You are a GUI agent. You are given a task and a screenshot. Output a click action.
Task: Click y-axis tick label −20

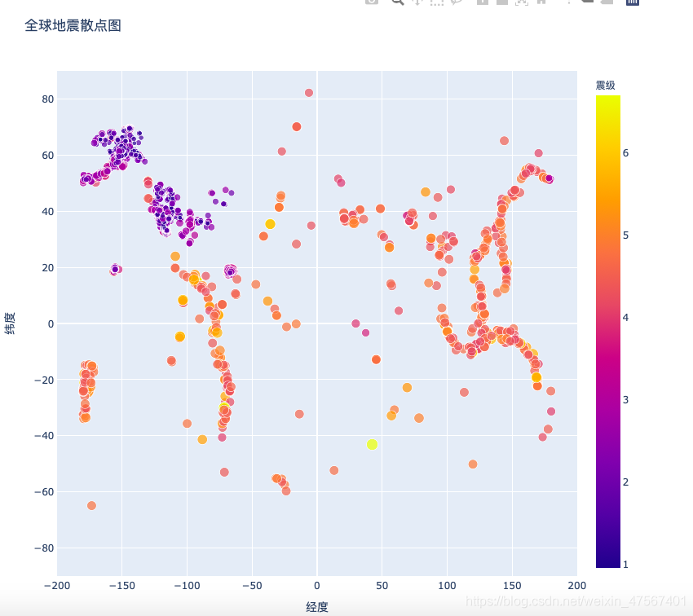44,381
